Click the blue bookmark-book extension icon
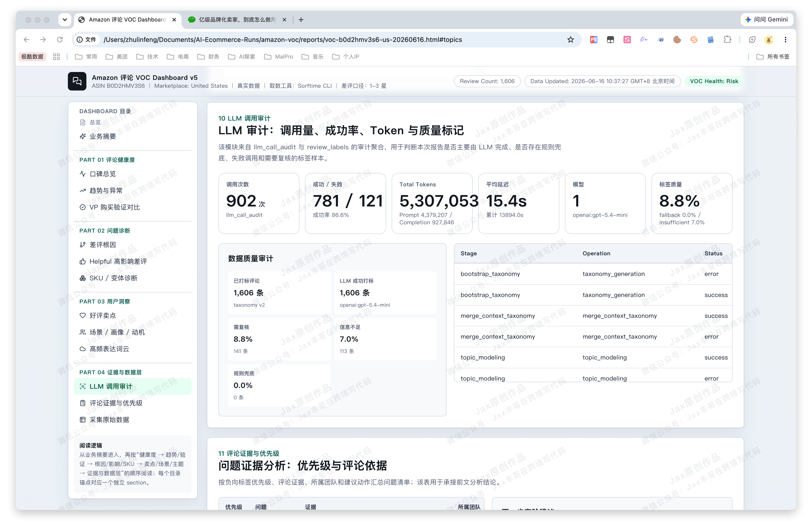The image size is (812, 531). pyautogui.click(x=711, y=40)
